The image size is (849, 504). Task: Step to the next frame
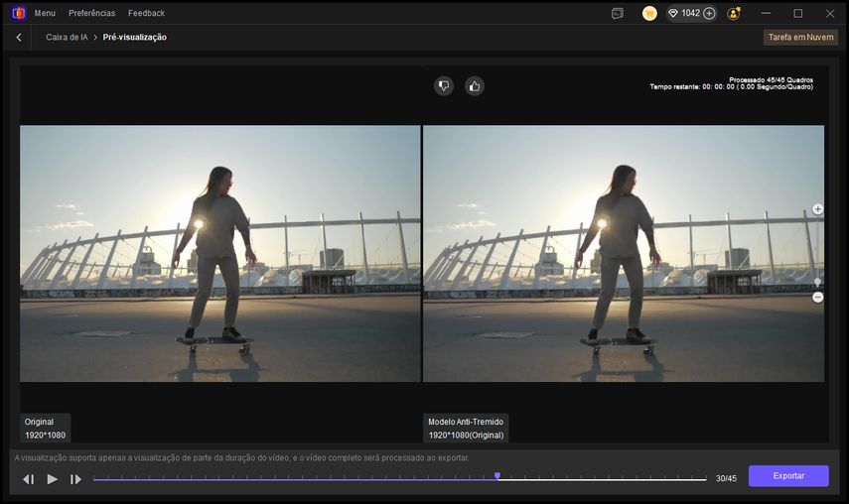pyautogui.click(x=75, y=479)
